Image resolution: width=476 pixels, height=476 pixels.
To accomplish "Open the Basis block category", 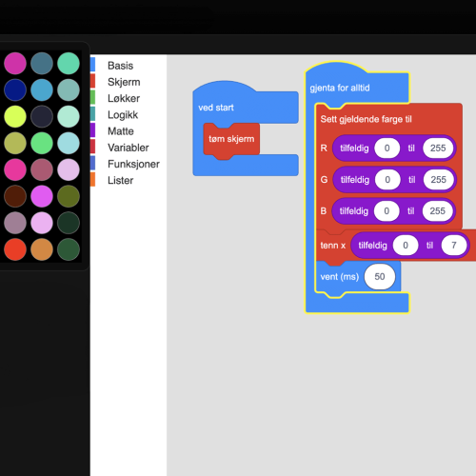I will [x=121, y=66].
